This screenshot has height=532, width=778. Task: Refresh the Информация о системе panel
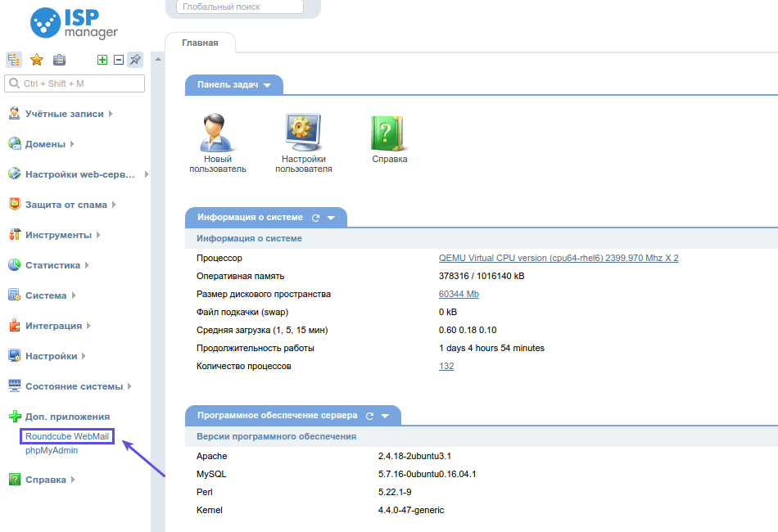click(315, 218)
